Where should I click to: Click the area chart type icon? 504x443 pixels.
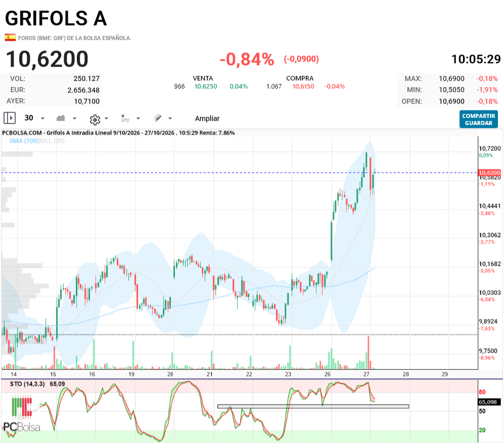tap(61, 118)
